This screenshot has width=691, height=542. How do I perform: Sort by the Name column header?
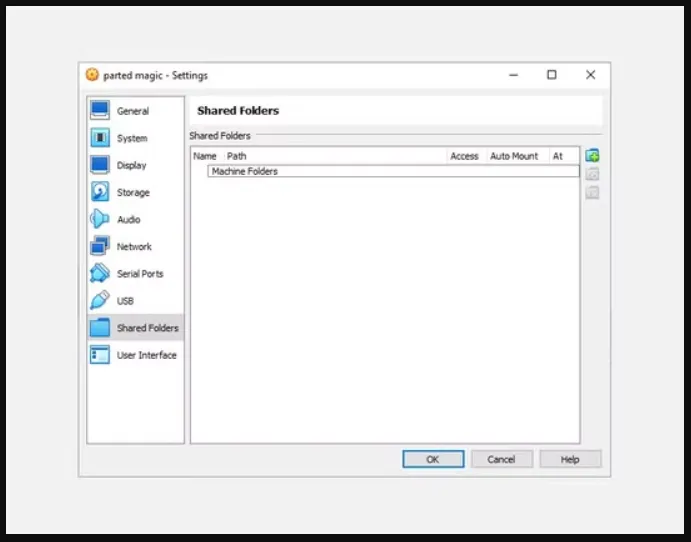(205, 156)
